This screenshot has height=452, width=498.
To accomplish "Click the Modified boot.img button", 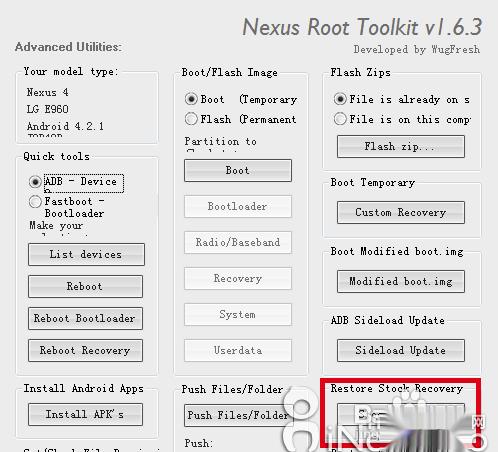I will point(401,282).
